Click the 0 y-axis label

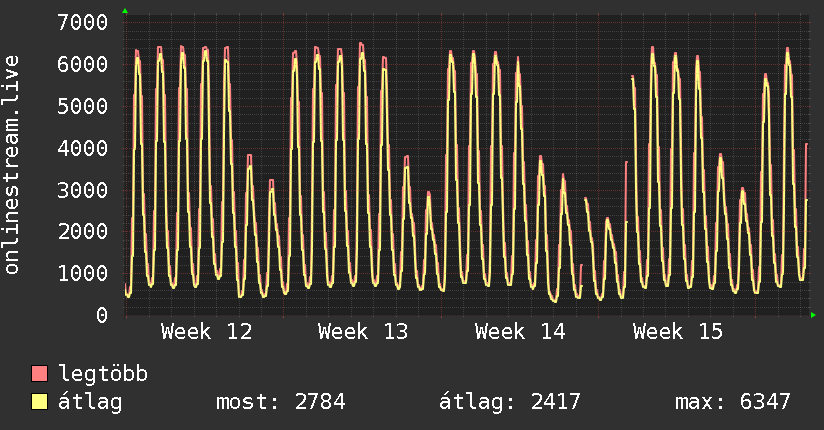click(x=102, y=315)
